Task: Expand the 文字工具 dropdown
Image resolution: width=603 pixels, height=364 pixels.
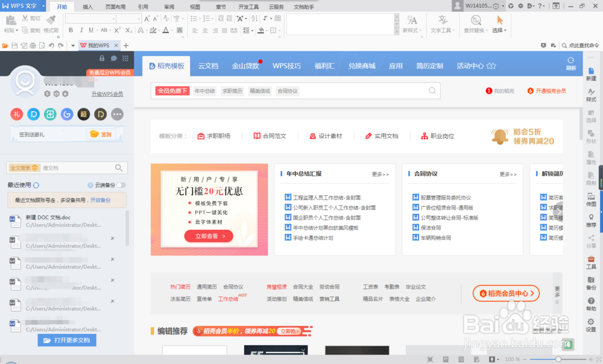Action: click(454, 30)
